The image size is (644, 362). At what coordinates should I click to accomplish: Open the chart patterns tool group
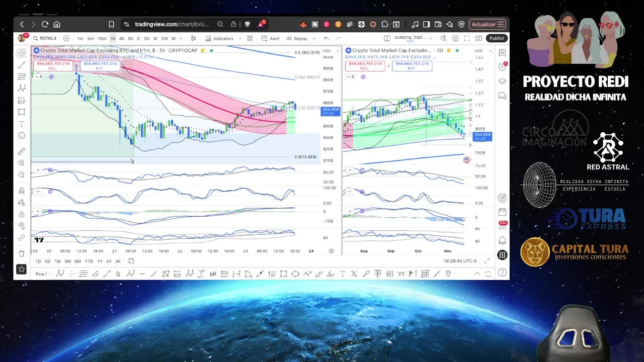click(22, 88)
